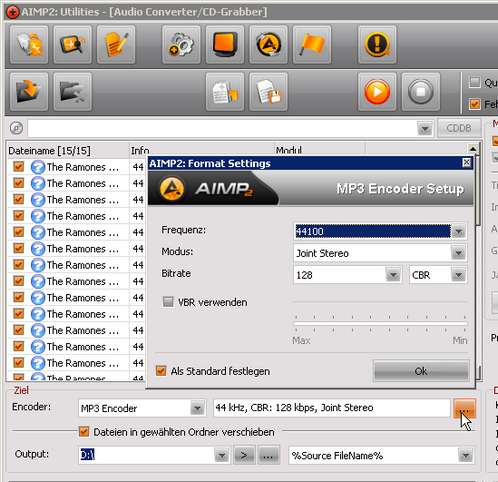Image resolution: width=498 pixels, height=482 pixels.
Task: Click the folder with orange arrow icon
Action: click(29, 92)
